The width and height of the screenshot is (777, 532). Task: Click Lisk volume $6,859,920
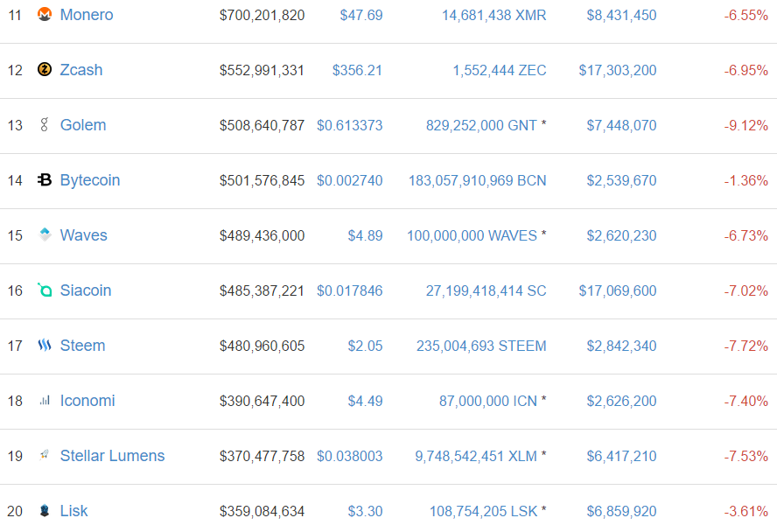[621, 511]
